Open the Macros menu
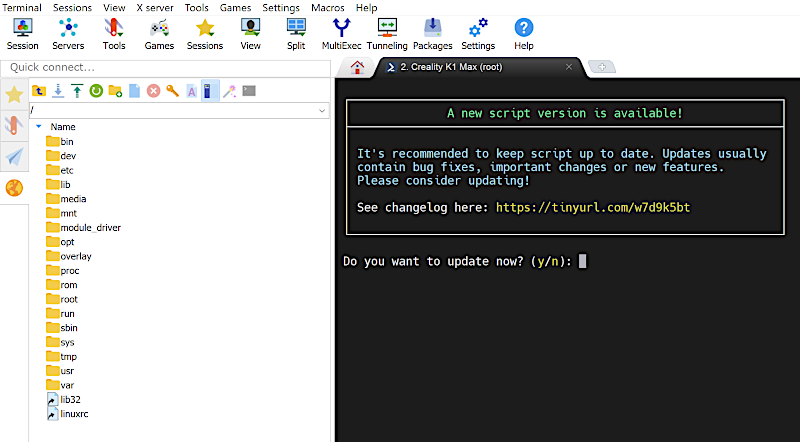Image resolution: width=800 pixels, height=442 pixels. pyautogui.click(x=328, y=8)
